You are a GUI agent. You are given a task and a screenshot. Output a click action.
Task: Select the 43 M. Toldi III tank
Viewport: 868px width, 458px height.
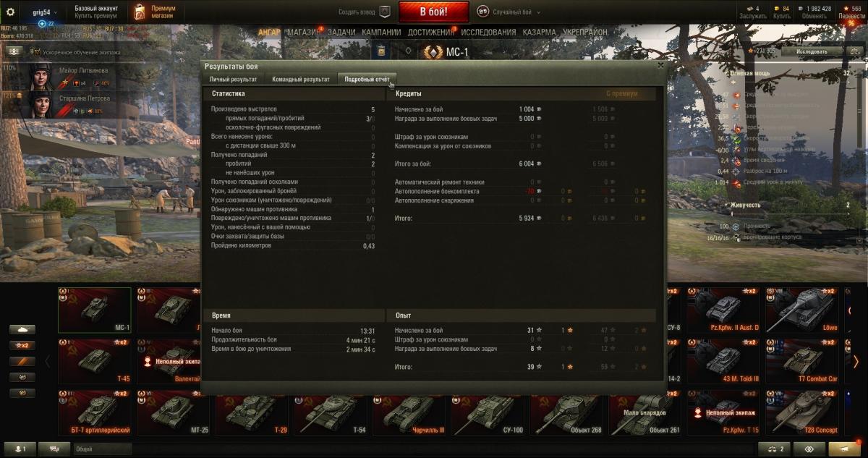pos(723,361)
